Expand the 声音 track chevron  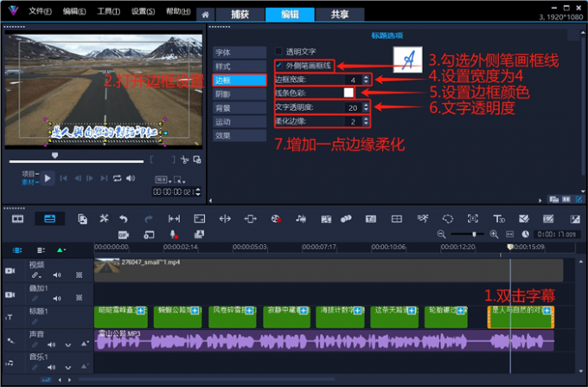coord(67,345)
